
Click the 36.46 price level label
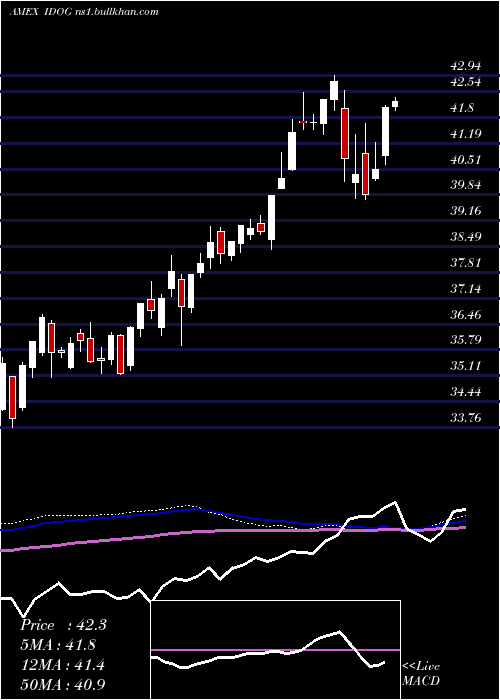[x=466, y=315]
